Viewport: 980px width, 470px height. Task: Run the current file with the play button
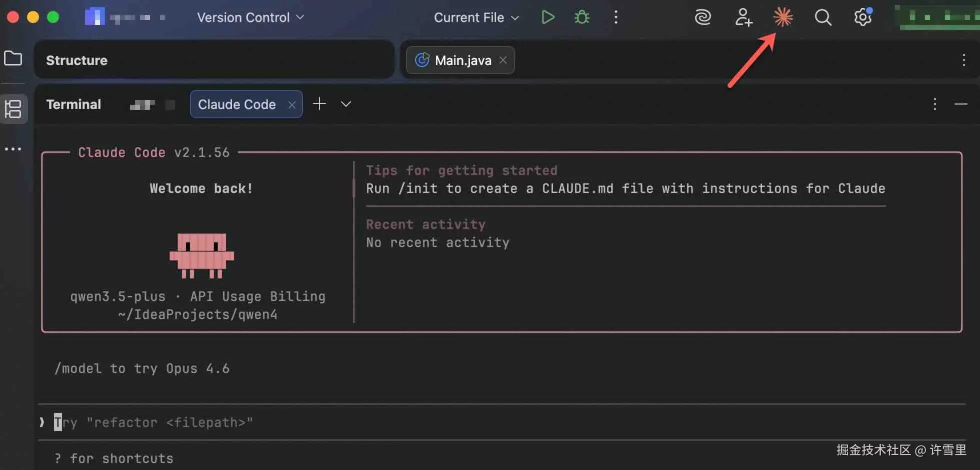tap(548, 17)
